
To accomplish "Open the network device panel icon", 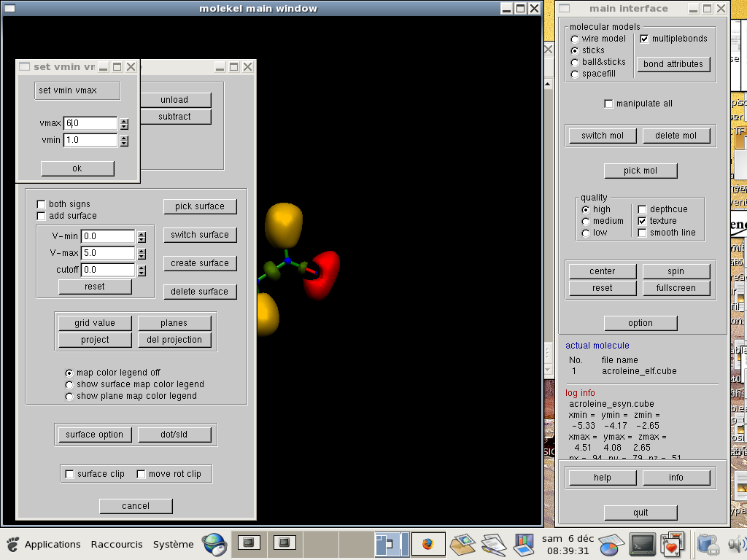I will 709,545.
